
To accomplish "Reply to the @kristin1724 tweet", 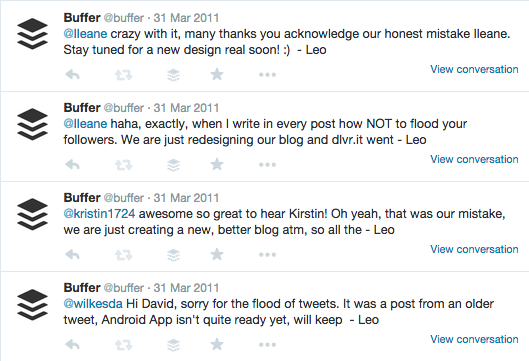I will (x=73, y=255).
